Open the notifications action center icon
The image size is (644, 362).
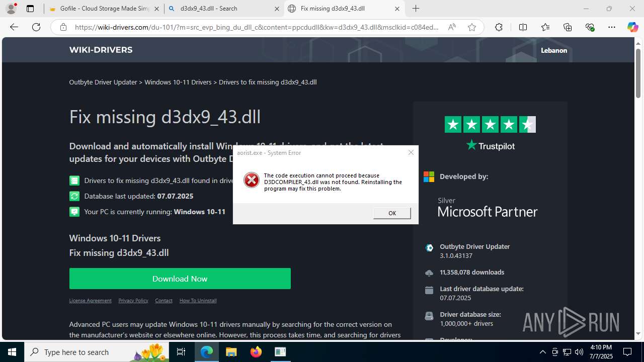coord(628,352)
